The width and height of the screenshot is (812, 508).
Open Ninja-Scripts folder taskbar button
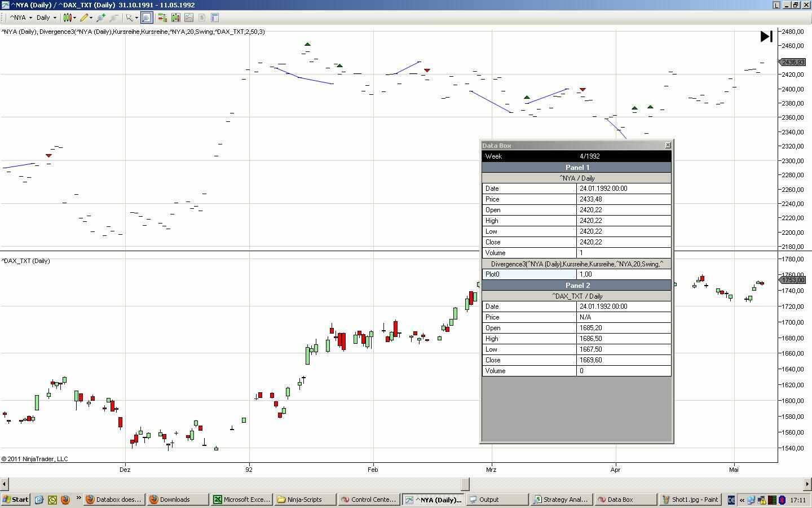pos(305,500)
